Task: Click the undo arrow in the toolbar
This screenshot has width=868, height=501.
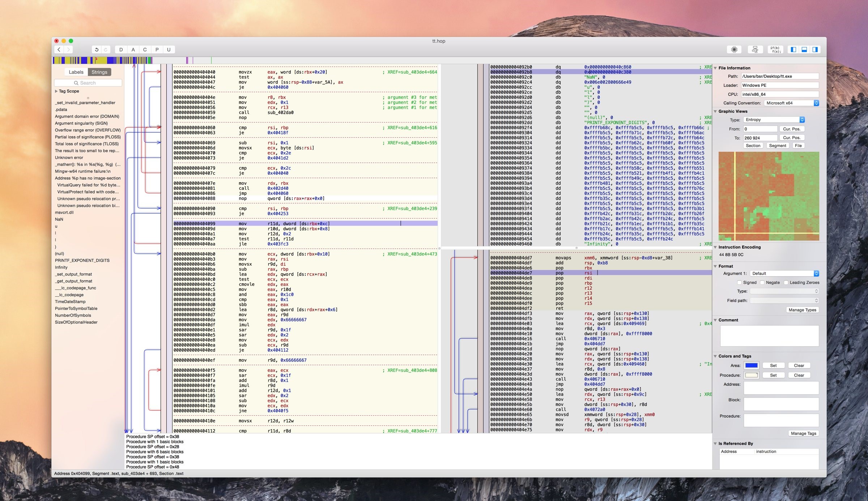Action: 97,50
